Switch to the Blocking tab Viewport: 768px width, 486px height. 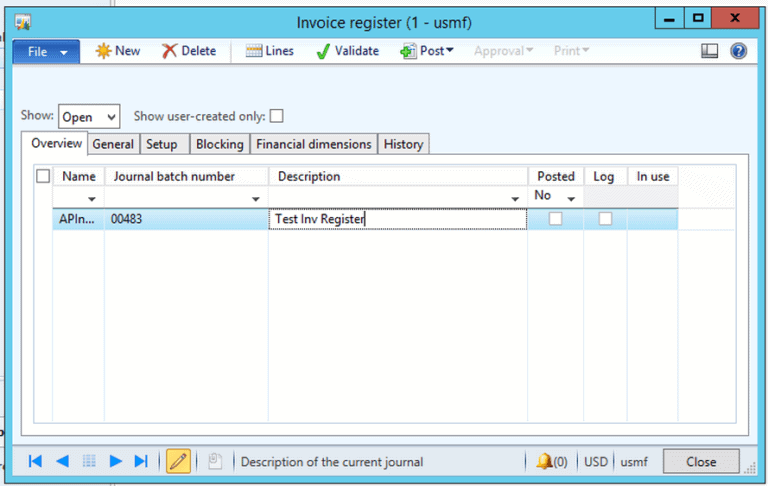click(220, 144)
